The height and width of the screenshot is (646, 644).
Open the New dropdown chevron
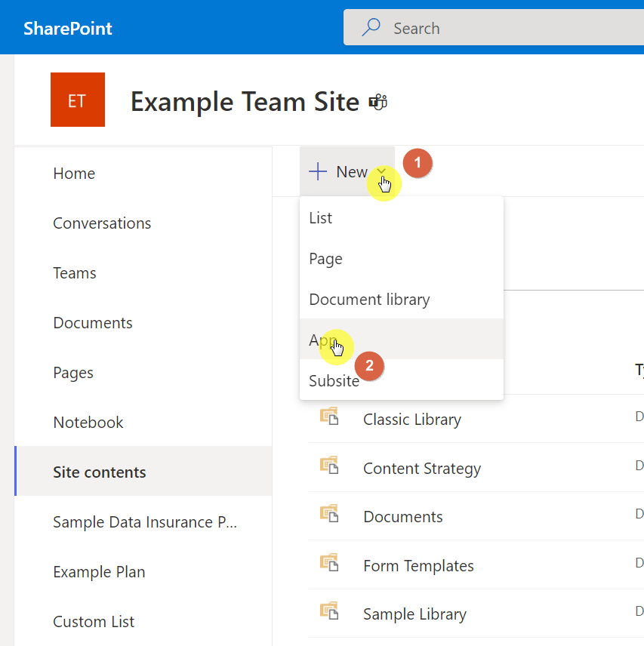pos(381,171)
